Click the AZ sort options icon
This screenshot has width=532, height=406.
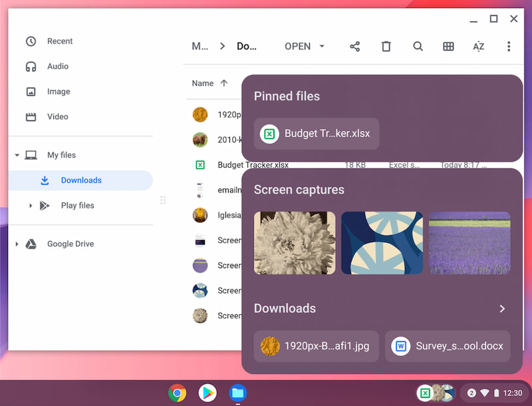(x=479, y=47)
